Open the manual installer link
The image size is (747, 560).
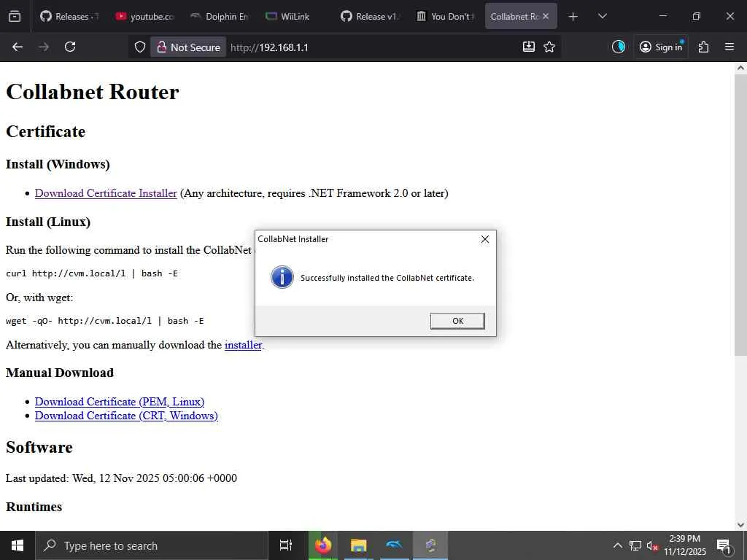click(x=244, y=345)
